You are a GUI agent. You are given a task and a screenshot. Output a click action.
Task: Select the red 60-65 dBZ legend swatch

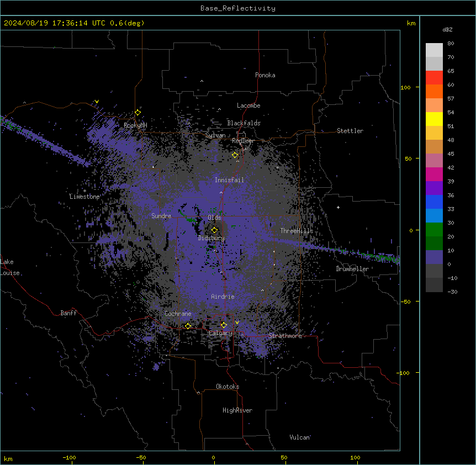434,78
